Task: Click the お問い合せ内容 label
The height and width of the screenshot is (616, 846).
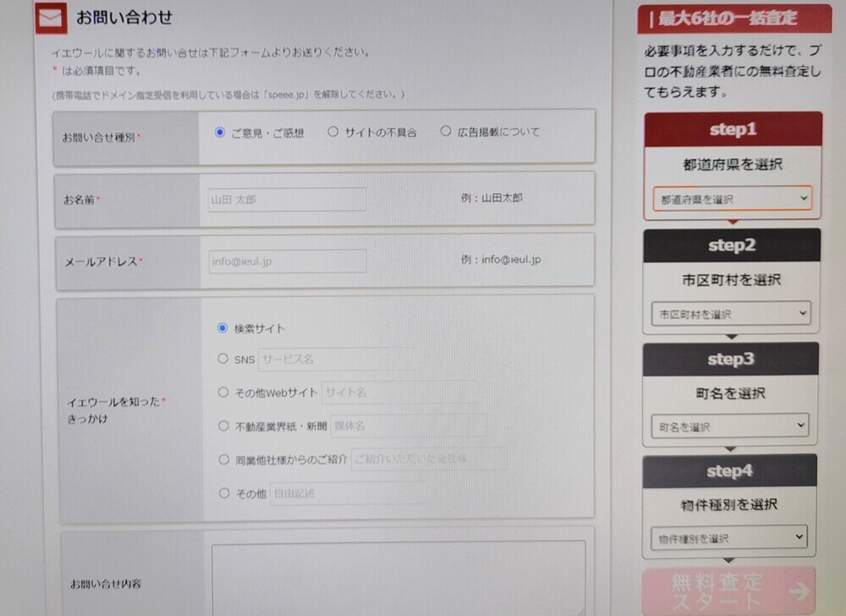Action: (x=106, y=584)
